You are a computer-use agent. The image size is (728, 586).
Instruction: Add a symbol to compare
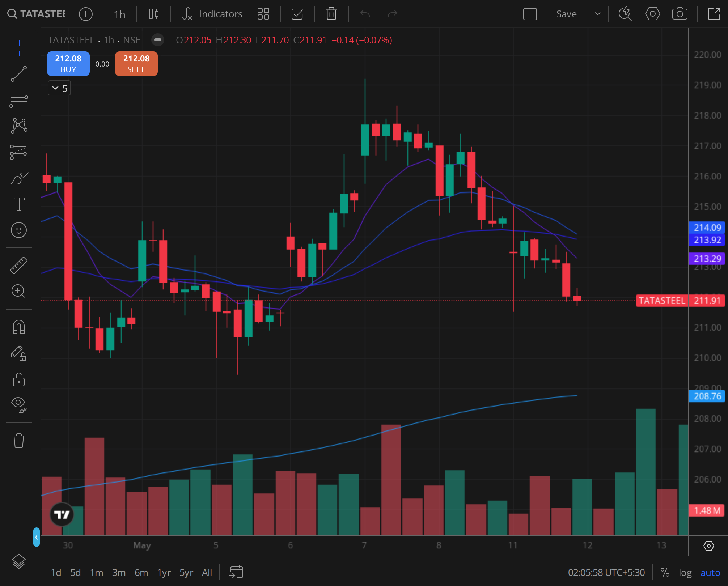(86, 14)
